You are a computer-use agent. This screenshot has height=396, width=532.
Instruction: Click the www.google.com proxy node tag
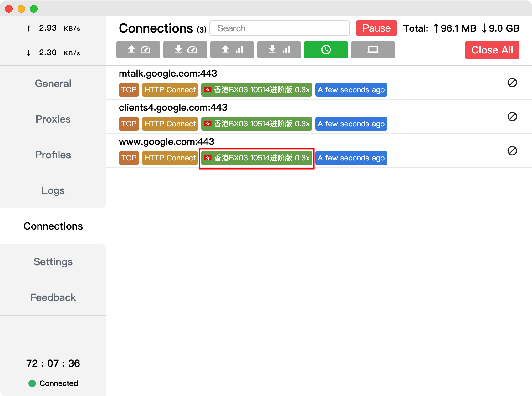click(x=257, y=158)
